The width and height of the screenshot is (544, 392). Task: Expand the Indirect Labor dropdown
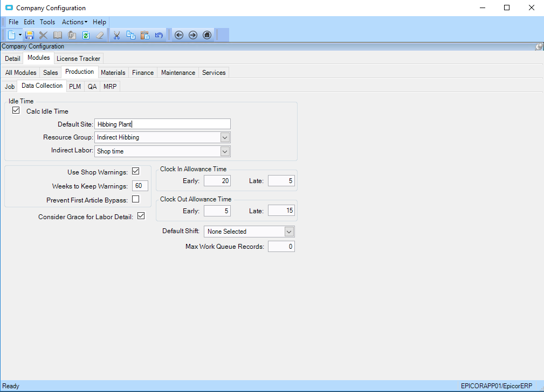point(225,151)
